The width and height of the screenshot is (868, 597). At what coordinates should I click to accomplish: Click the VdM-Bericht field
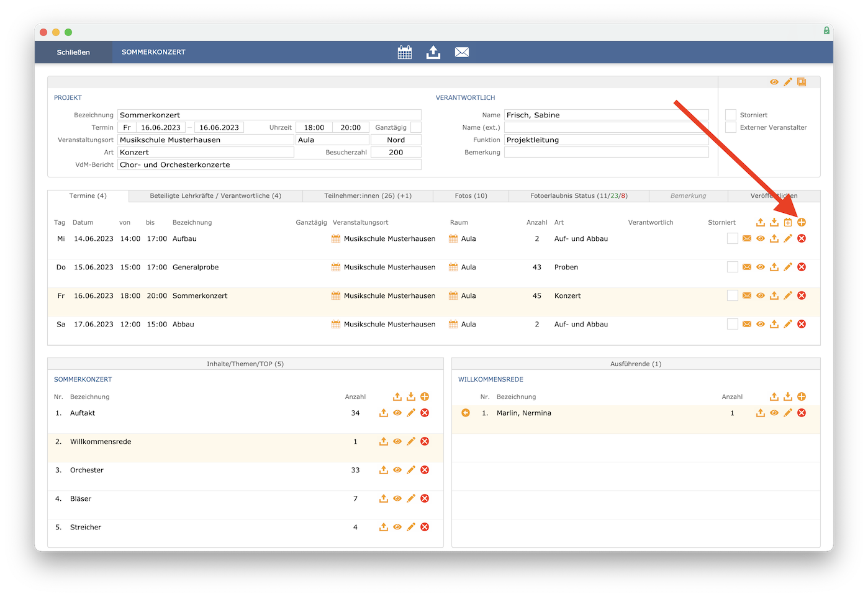[269, 164]
